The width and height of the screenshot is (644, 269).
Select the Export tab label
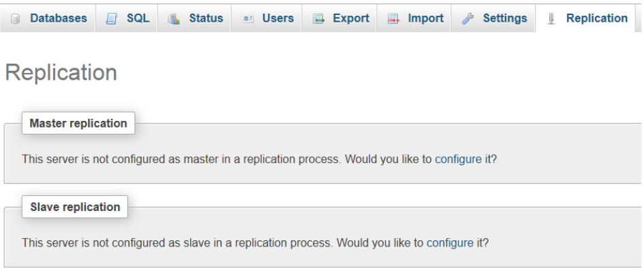pos(351,18)
